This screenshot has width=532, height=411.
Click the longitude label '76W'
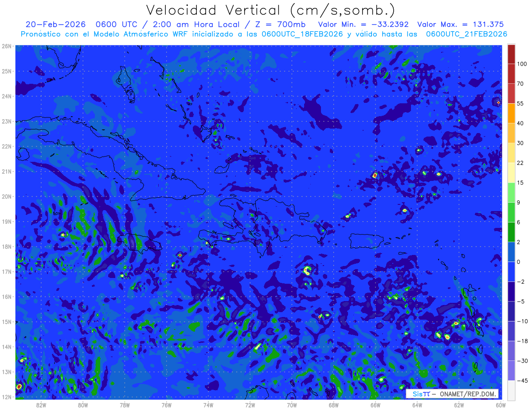(x=166, y=405)
